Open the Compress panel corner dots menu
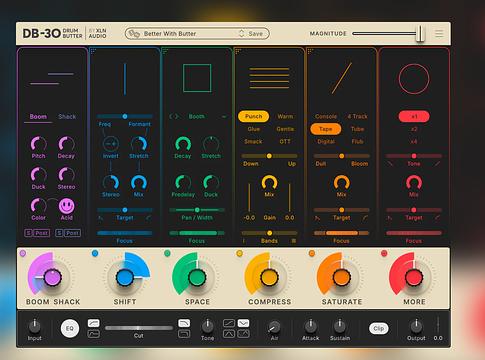The image size is (485, 360). (238, 51)
